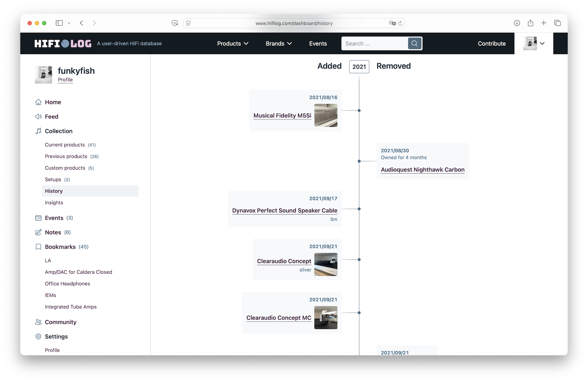
Task: Click the Safari share icon
Action: click(530, 23)
